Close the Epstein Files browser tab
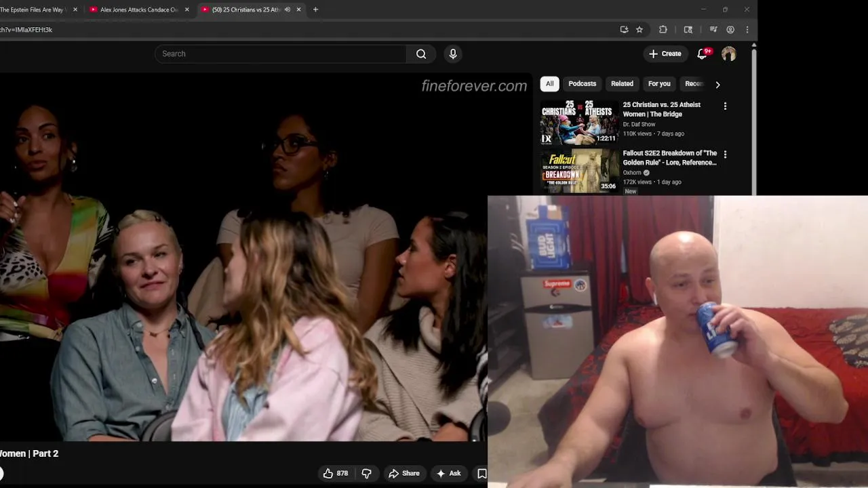Image resolution: width=868 pixels, height=488 pixels. [x=75, y=9]
